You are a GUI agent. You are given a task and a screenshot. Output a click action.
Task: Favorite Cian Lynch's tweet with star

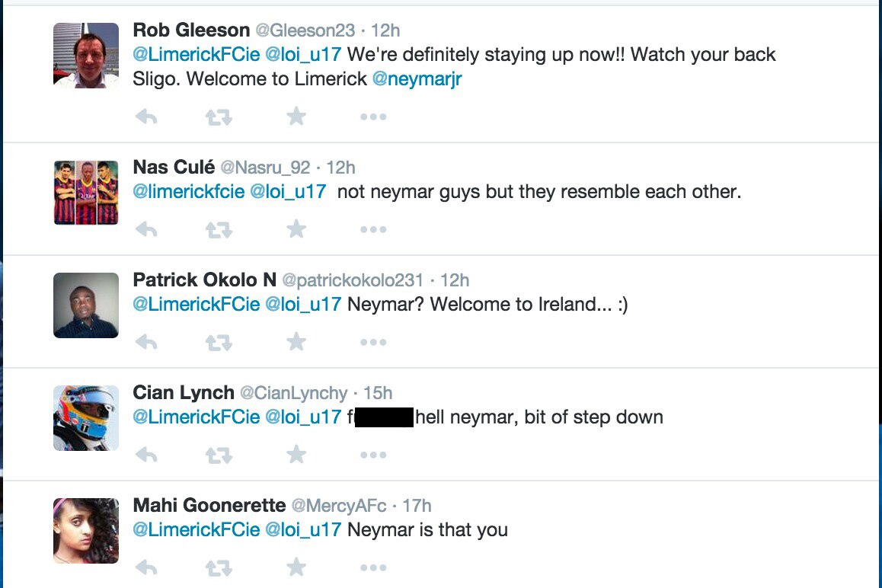[296, 455]
